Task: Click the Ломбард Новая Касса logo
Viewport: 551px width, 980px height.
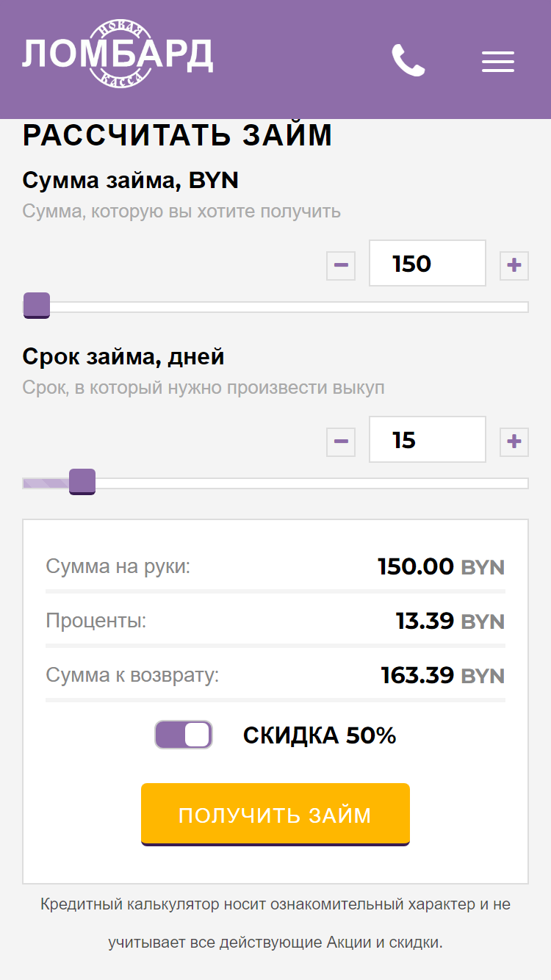Action: [x=118, y=54]
